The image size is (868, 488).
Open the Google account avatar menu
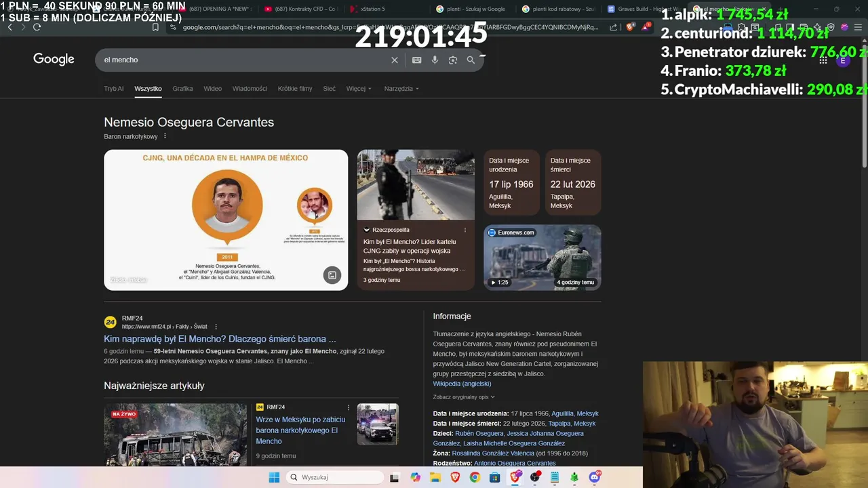pyautogui.click(x=843, y=60)
